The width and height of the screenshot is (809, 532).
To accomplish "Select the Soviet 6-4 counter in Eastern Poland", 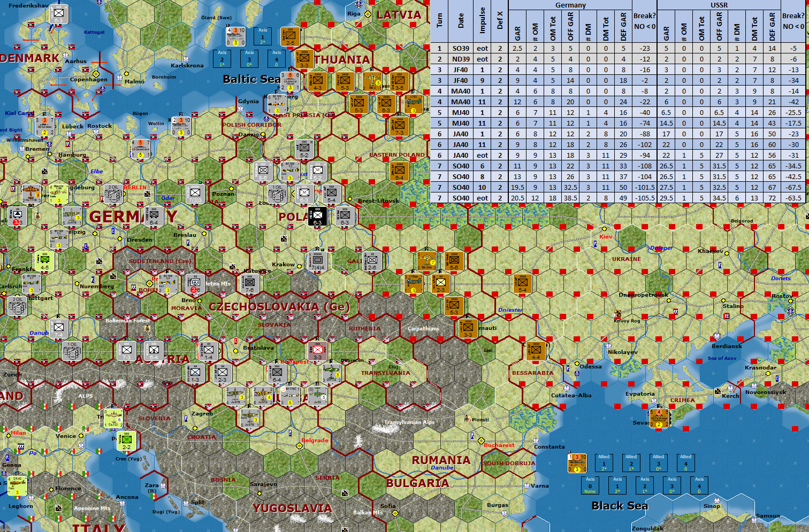I will [x=399, y=171].
